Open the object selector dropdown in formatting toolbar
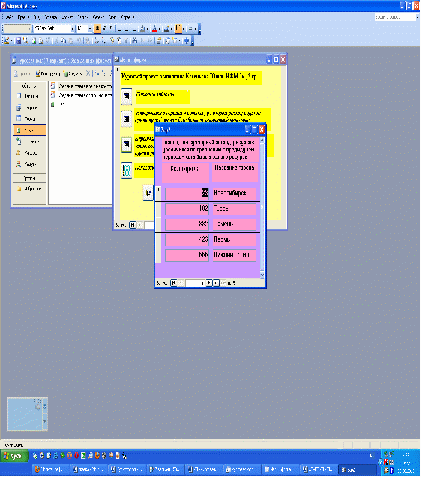The width and height of the screenshot is (421, 477). pyautogui.click(x=29, y=29)
